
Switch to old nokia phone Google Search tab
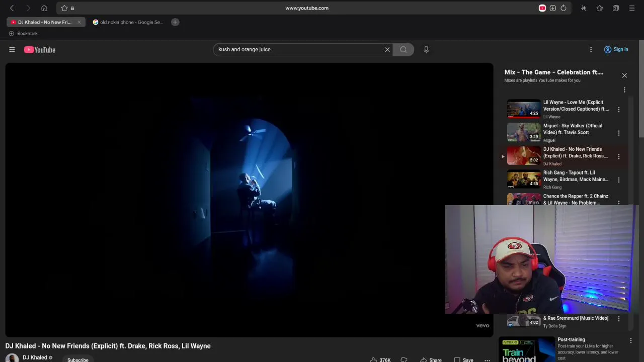click(128, 22)
